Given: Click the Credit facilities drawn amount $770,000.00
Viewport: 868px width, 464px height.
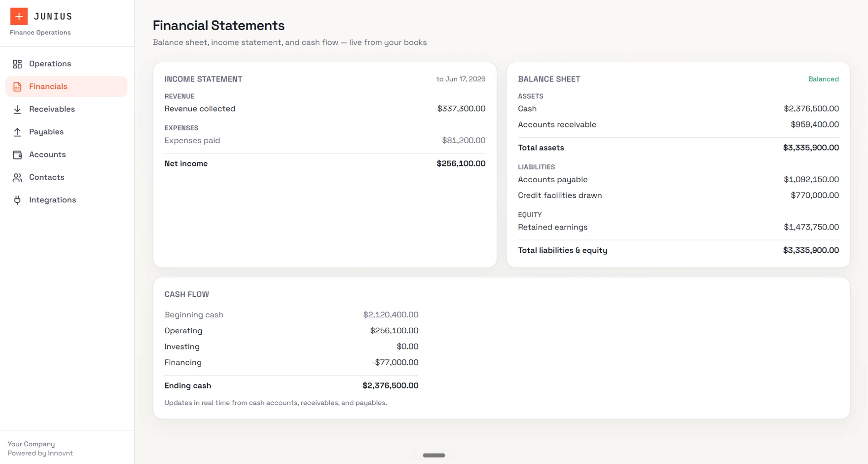Looking at the screenshot, I should pyautogui.click(x=815, y=195).
